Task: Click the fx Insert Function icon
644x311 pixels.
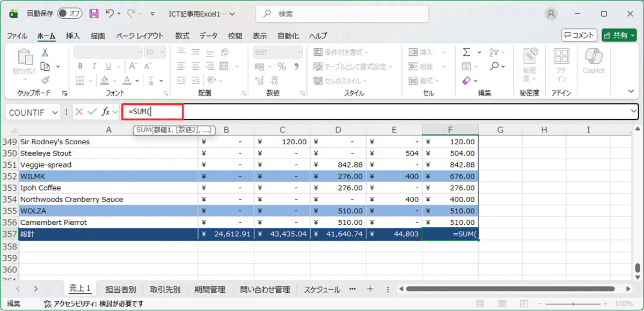Action: pyautogui.click(x=106, y=112)
